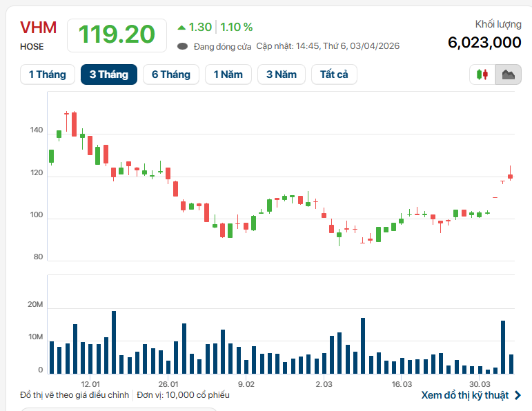The image size is (532, 411).
Task: Click the 30.03 date label on axis
Action: point(480,384)
